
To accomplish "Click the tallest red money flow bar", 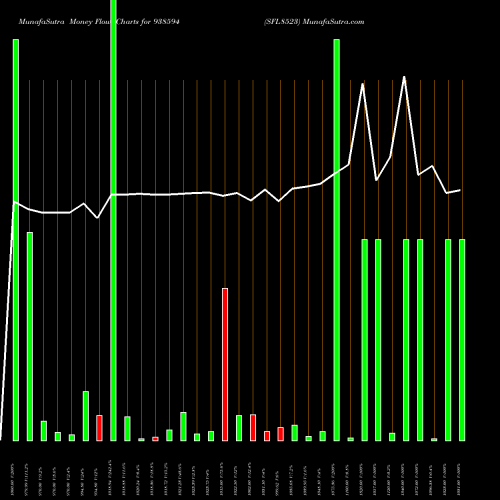I will (225, 364).
